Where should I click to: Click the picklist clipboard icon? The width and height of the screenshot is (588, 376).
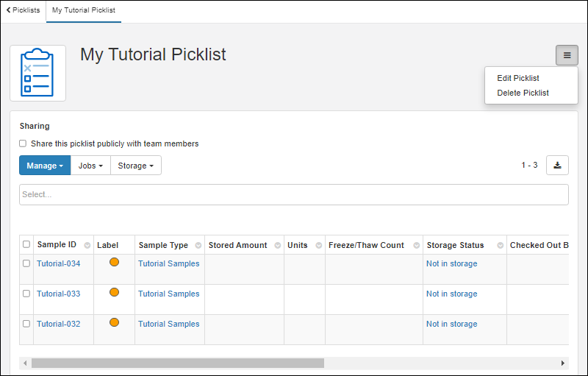(x=37, y=73)
